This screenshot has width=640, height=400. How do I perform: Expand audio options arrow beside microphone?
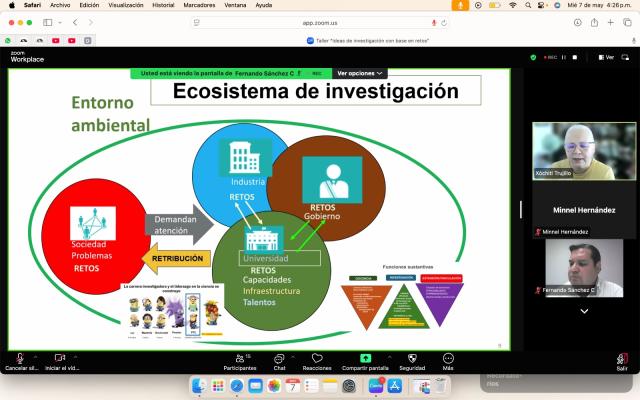[x=35, y=357]
